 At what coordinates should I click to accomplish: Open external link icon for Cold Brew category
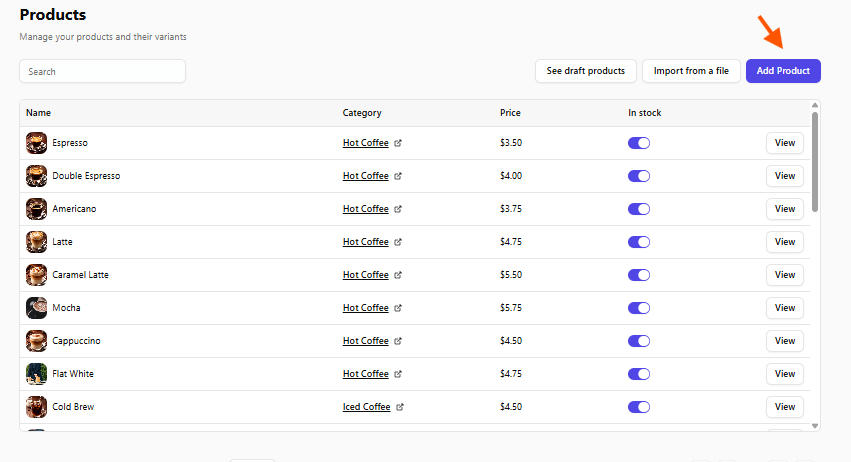401,407
